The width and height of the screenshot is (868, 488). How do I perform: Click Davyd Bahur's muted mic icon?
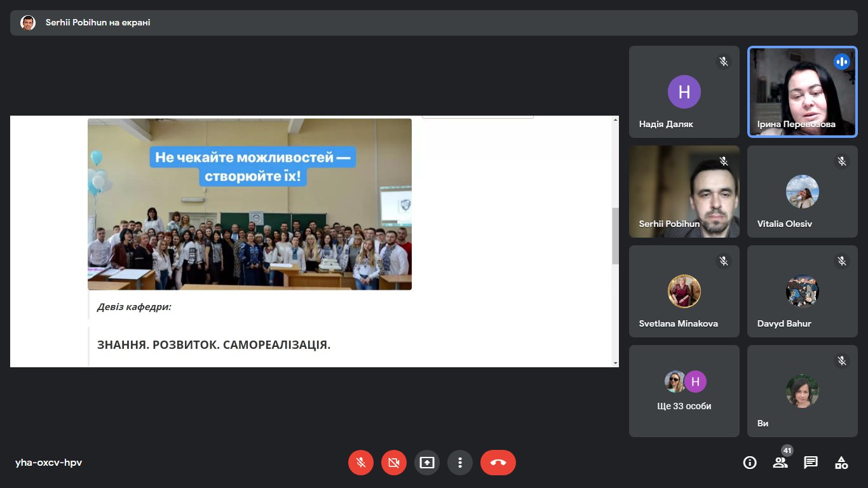[841, 261]
